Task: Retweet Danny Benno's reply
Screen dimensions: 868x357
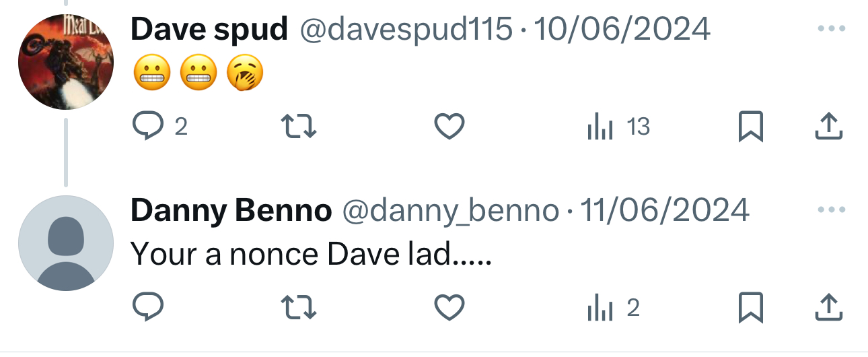Action: [299, 308]
